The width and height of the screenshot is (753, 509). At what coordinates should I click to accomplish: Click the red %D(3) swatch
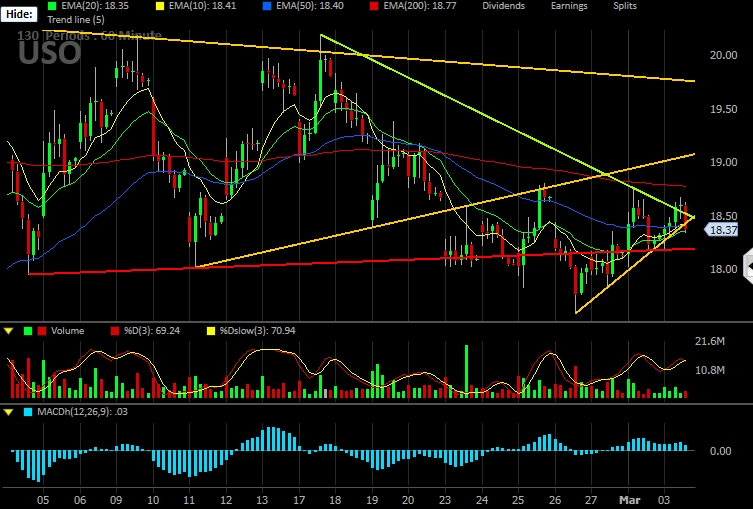pyautogui.click(x=115, y=331)
